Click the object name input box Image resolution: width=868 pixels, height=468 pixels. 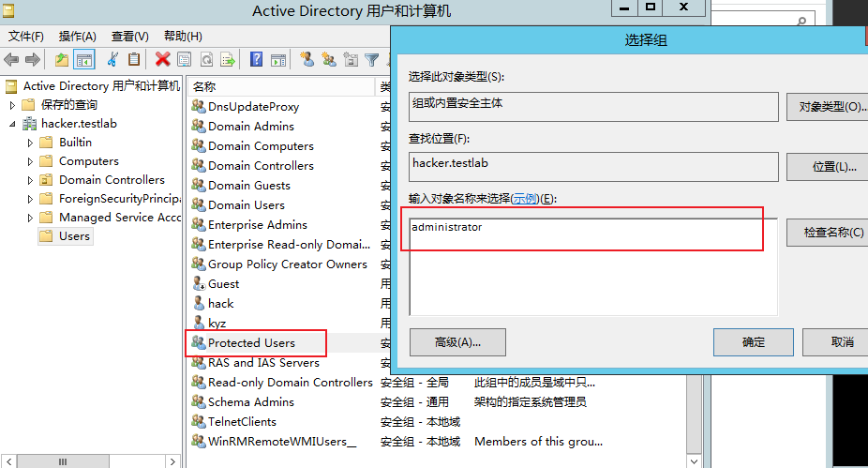(x=592, y=266)
